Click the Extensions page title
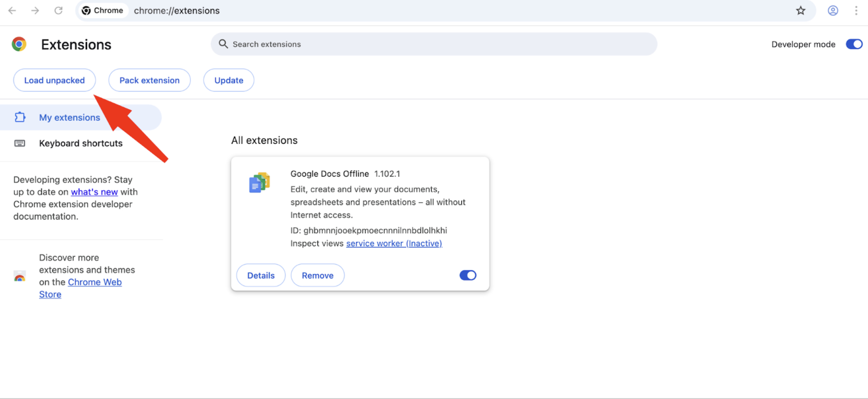This screenshot has width=868, height=399. 76,44
